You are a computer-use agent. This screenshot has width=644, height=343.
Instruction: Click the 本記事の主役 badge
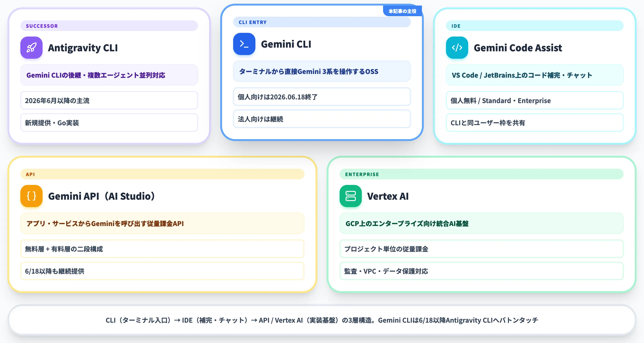click(402, 11)
